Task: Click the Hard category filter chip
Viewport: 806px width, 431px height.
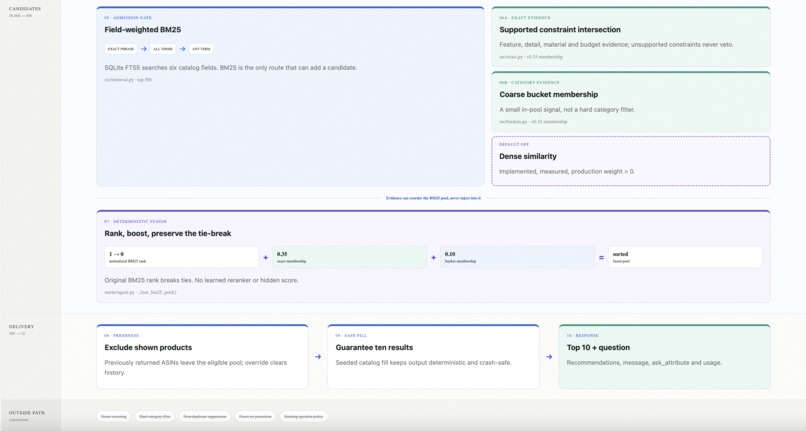Action: pyautogui.click(x=155, y=417)
